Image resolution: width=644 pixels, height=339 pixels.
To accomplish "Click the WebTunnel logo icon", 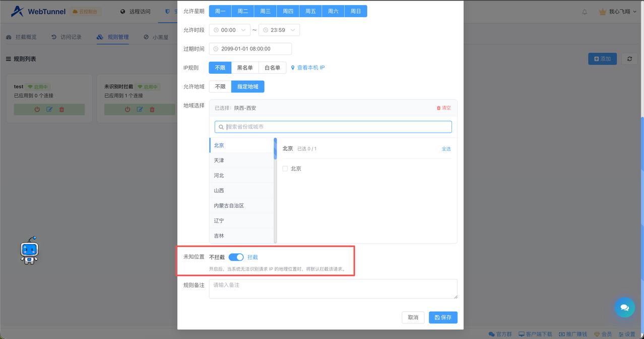I will [18, 11].
